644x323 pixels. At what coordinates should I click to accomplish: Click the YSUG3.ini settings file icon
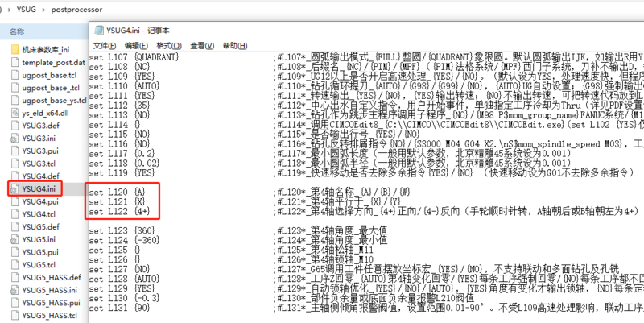point(14,138)
